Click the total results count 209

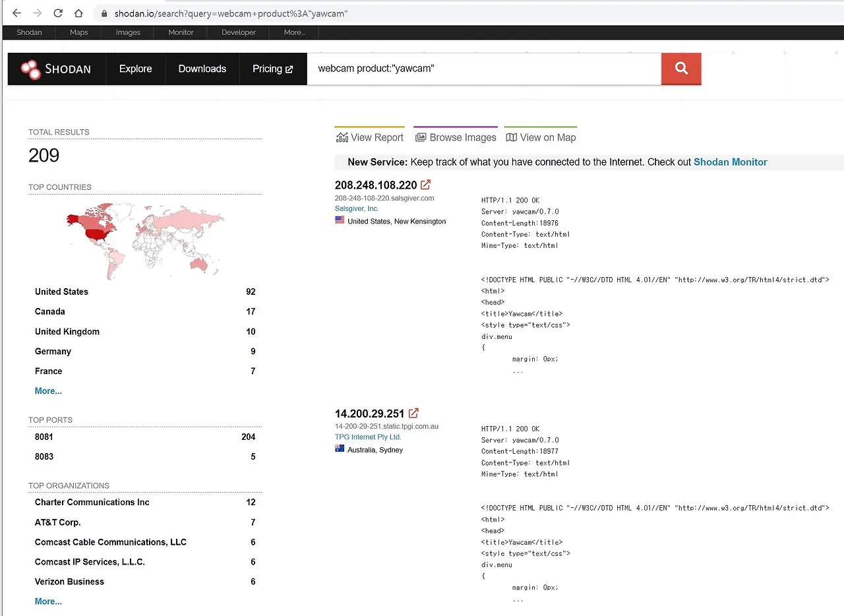(44, 156)
